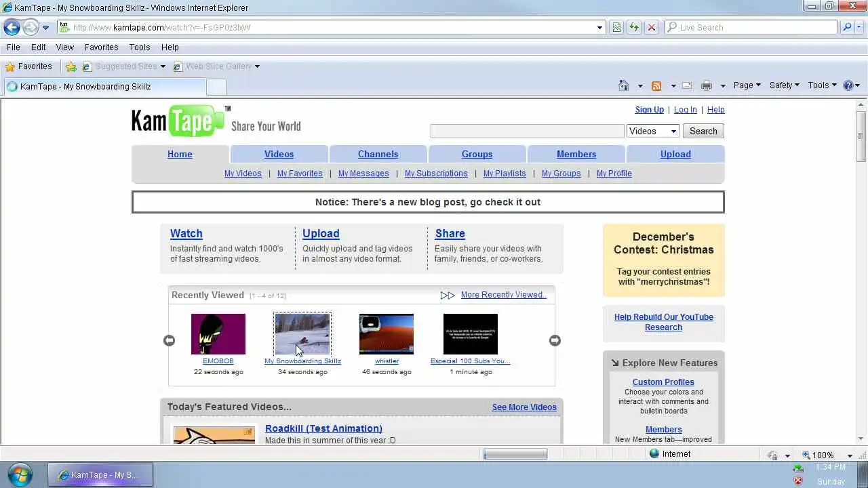868x488 pixels.
Task: Open the Favorites star button
Action: pyautogui.click(x=28, y=66)
